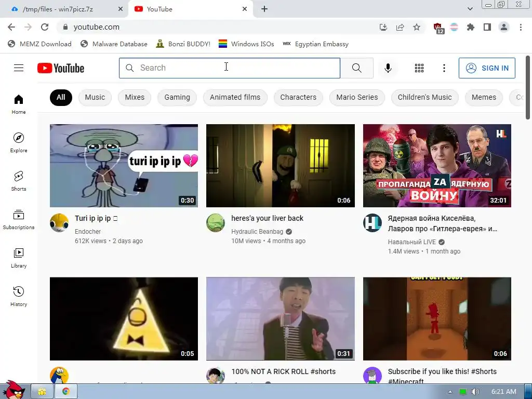Open the heres'a your liver back thumbnail
The width and height of the screenshot is (532, 399).
coord(280,166)
